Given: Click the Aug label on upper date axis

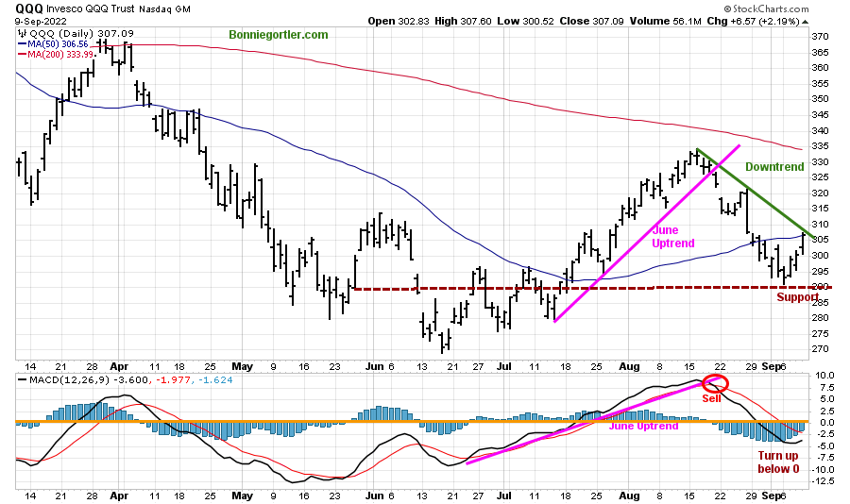Looking at the screenshot, I should click(x=629, y=366).
